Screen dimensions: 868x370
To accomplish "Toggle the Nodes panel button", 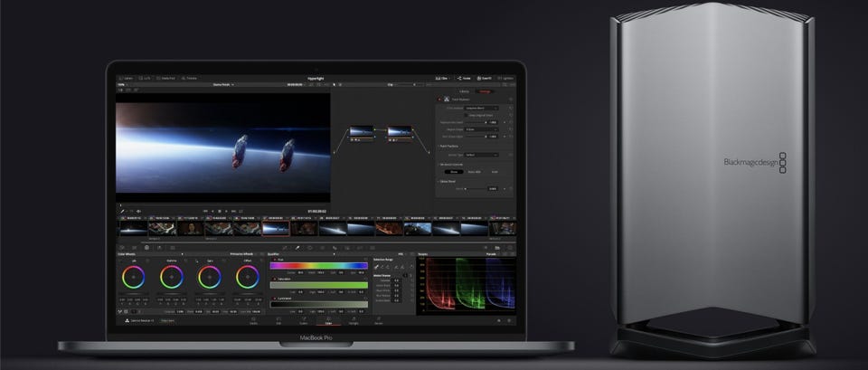I will [x=464, y=78].
